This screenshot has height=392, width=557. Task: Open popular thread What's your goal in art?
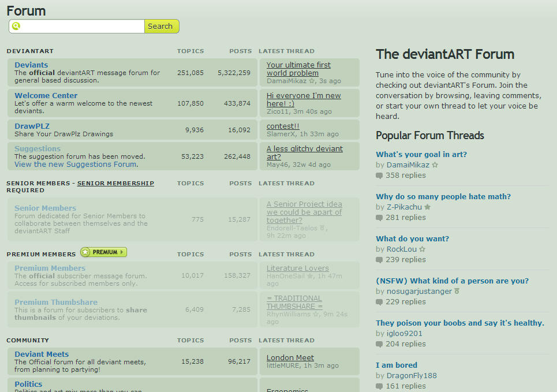click(421, 154)
